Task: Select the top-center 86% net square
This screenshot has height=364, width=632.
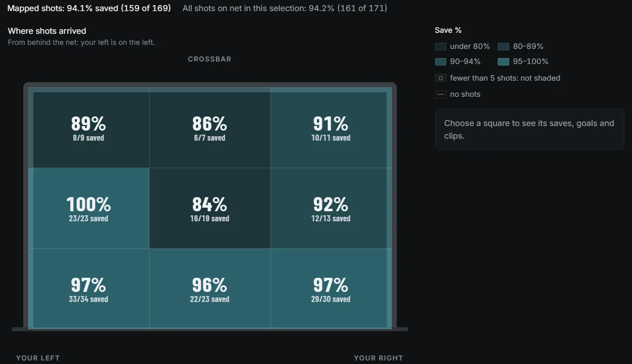Action: point(210,128)
